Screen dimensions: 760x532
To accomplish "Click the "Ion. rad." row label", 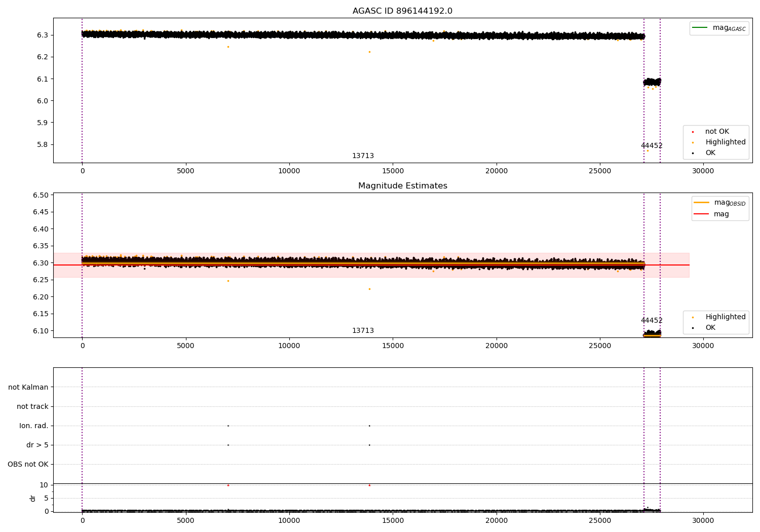I will point(34,426).
